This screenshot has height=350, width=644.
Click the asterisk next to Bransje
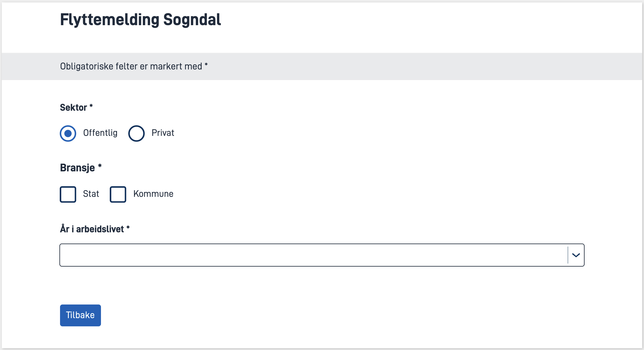[x=100, y=166]
